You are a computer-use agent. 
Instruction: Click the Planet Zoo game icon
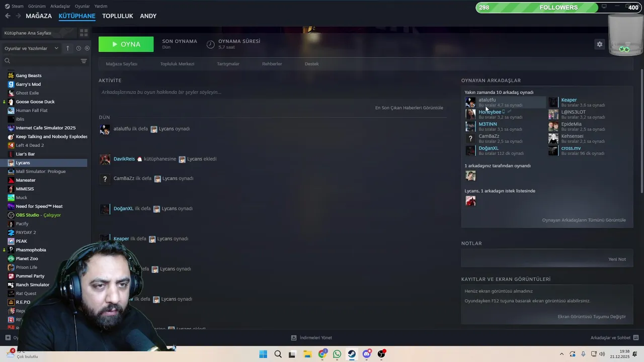11,258
